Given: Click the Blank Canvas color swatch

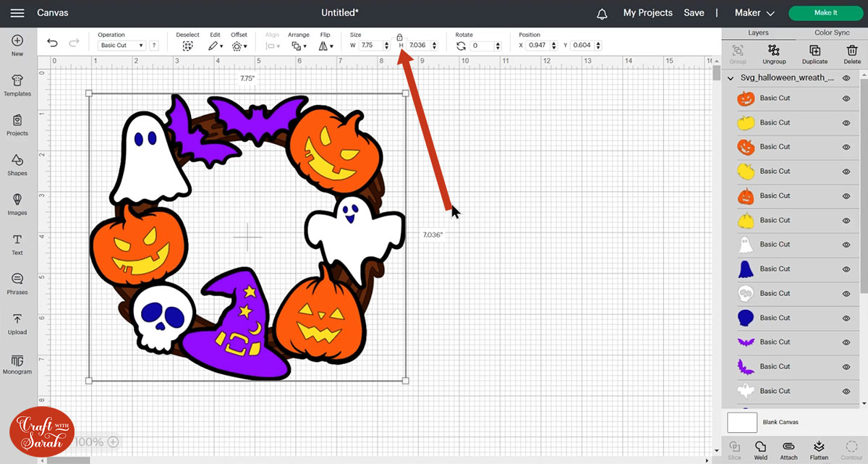Looking at the screenshot, I should [742, 422].
